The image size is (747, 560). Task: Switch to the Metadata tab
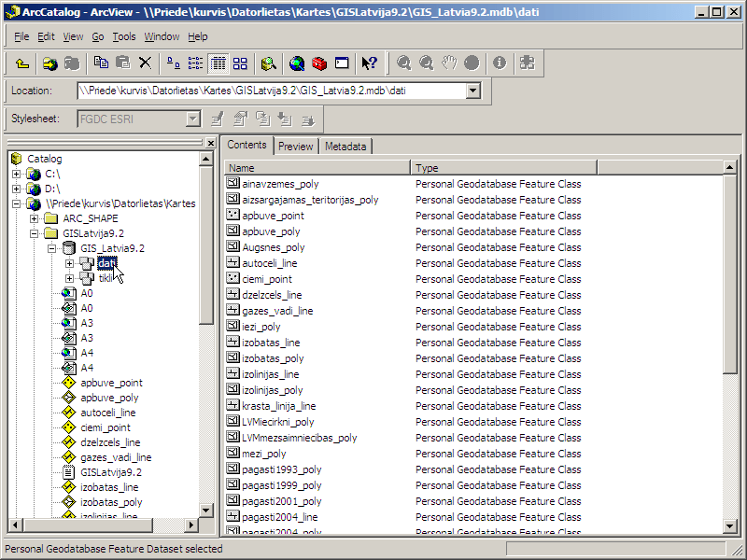coord(345,147)
